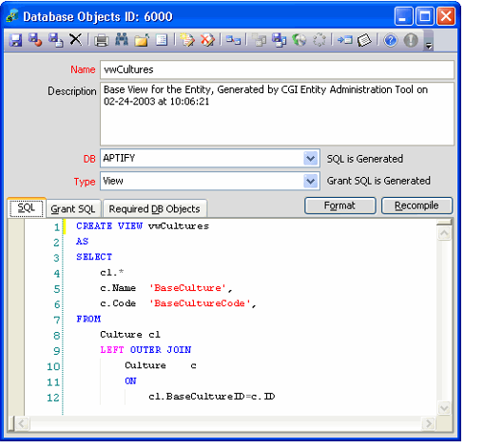
Task: Open help with the blue question mark icon
Action: (391, 41)
